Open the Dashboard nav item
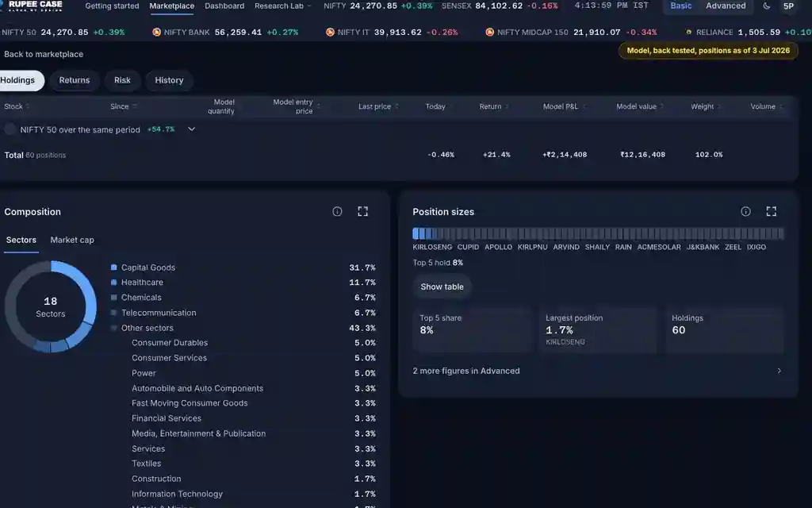This screenshot has width=812, height=508. pos(224,6)
